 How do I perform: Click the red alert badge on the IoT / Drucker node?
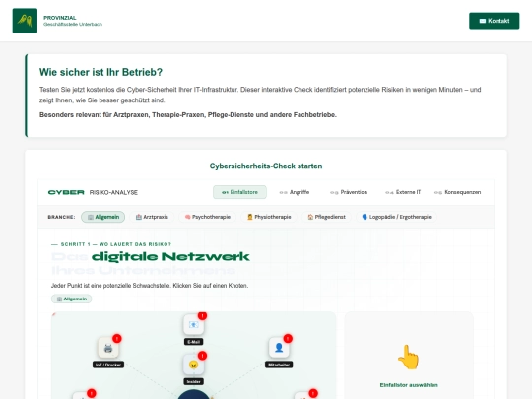(x=117, y=339)
